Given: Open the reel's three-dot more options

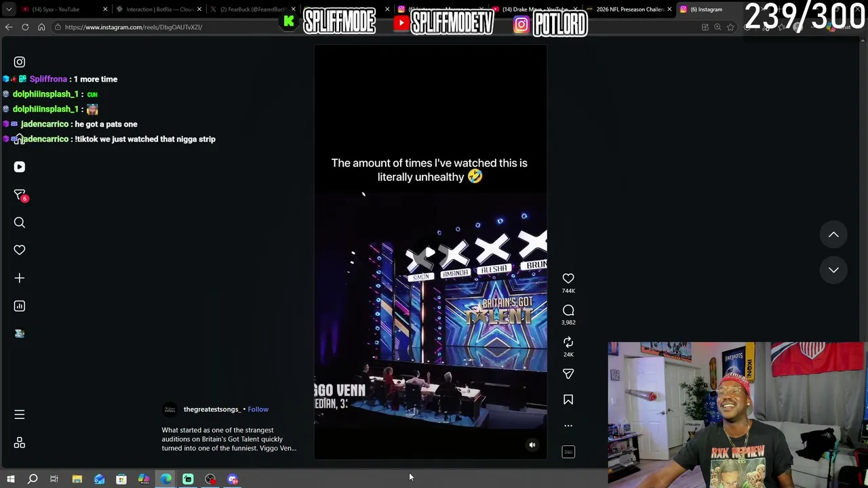Looking at the screenshot, I should 568,426.
